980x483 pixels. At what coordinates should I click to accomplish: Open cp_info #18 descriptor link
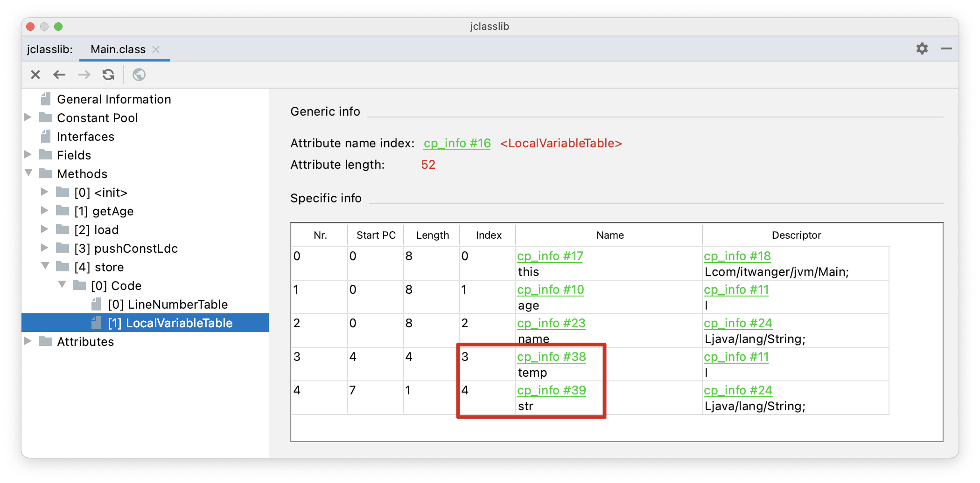pos(737,256)
